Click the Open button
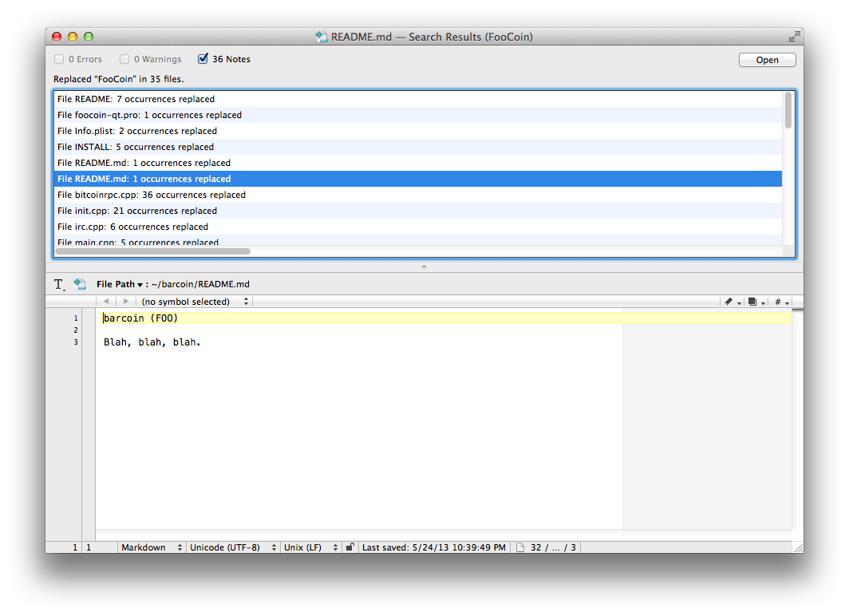This screenshot has height=616, width=849. pos(768,60)
